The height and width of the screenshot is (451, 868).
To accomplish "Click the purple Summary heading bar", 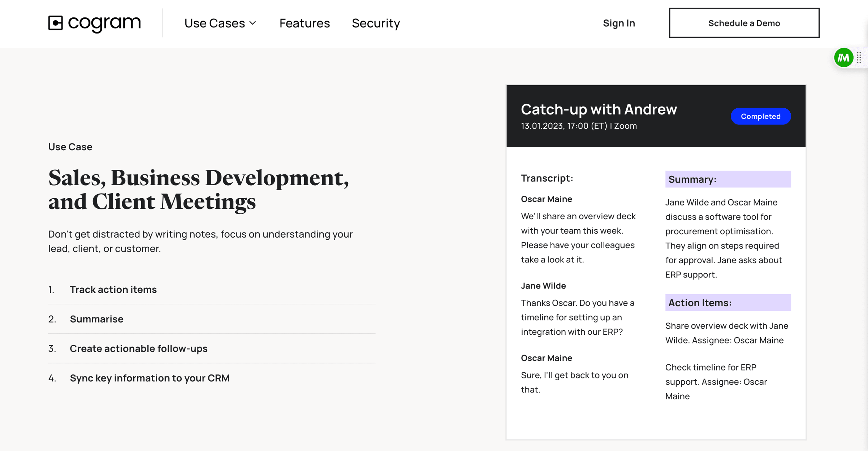I will [727, 179].
